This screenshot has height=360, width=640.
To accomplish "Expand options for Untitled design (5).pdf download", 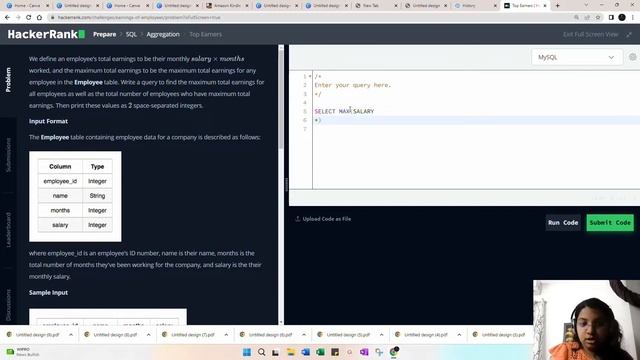I will [x=381, y=335].
